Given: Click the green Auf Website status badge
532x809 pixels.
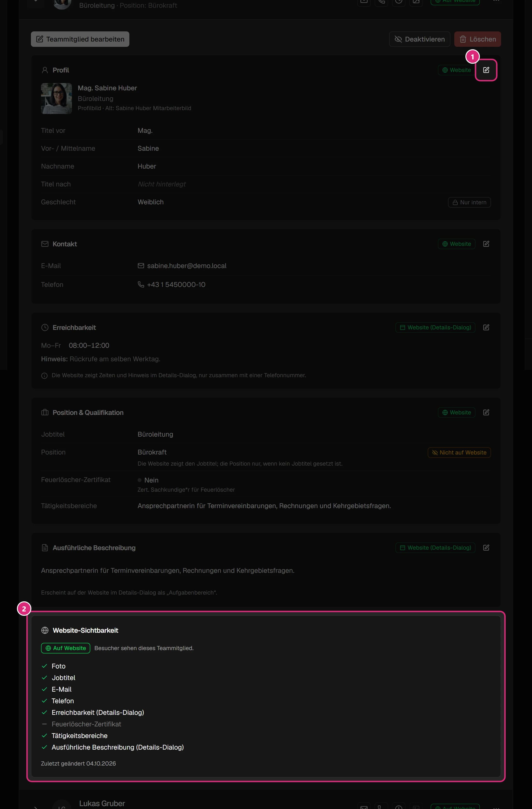Looking at the screenshot, I should (x=66, y=648).
